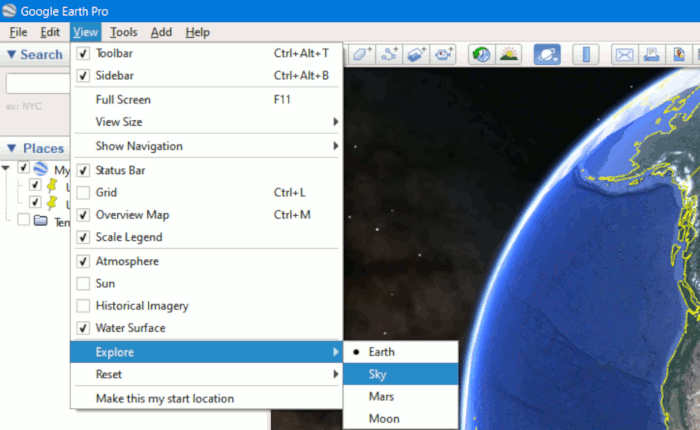Click the My Places globe icon

coord(41,168)
